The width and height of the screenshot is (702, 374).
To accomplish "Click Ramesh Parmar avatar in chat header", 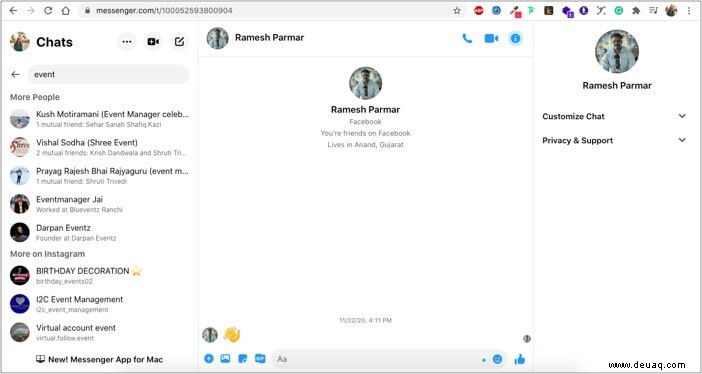I will click(218, 38).
